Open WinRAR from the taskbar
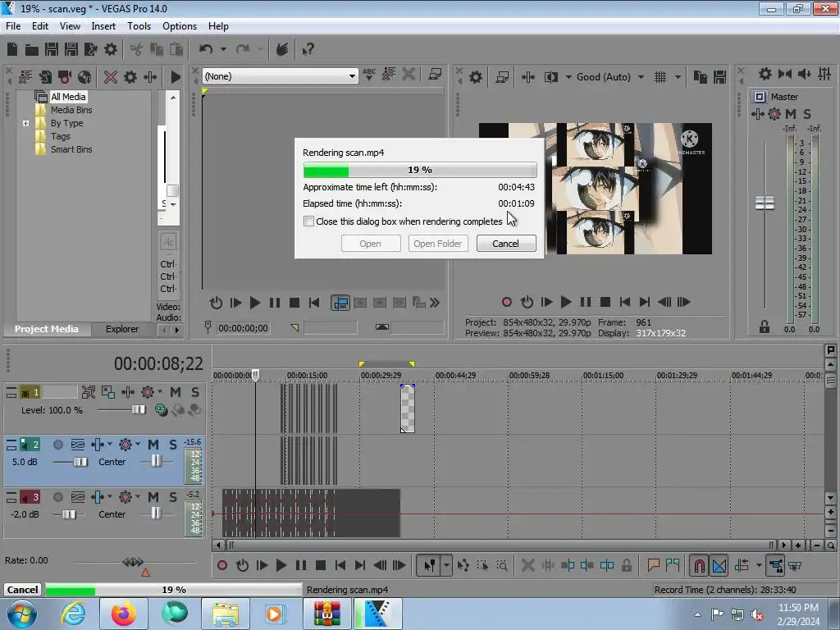Image resolution: width=840 pixels, height=630 pixels. pyautogui.click(x=326, y=614)
